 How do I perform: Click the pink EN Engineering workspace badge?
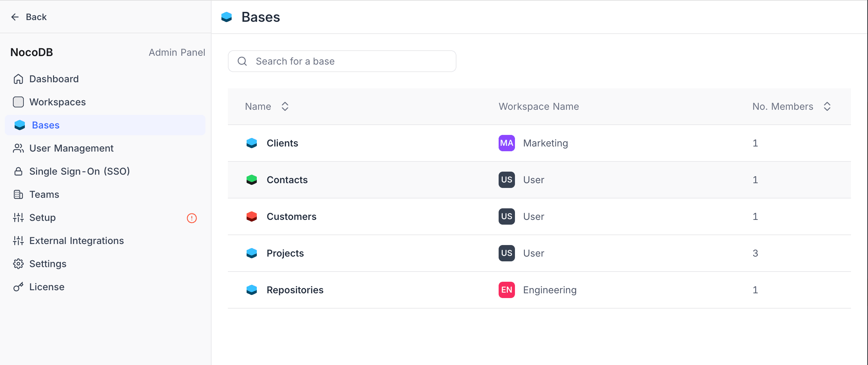506,290
